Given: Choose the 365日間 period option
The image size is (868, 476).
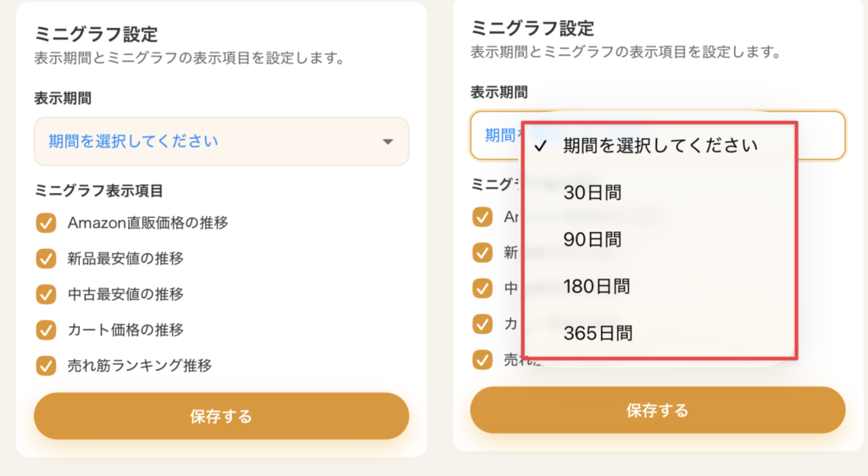Looking at the screenshot, I should click(598, 333).
